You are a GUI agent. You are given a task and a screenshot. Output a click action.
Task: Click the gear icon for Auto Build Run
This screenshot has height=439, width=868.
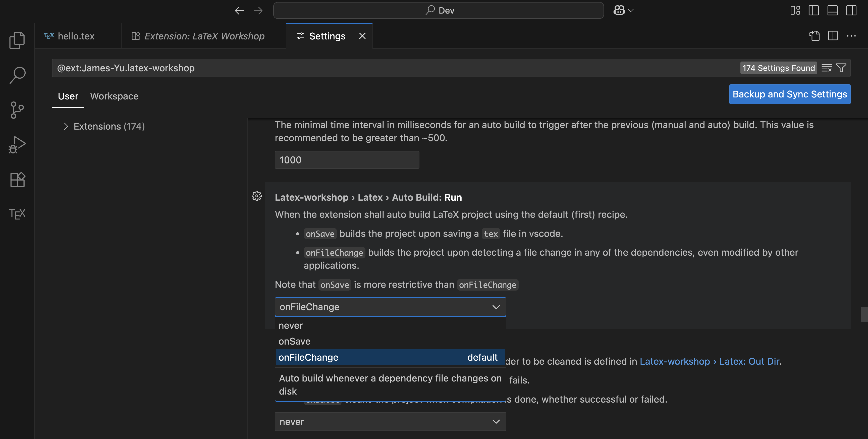257,196
